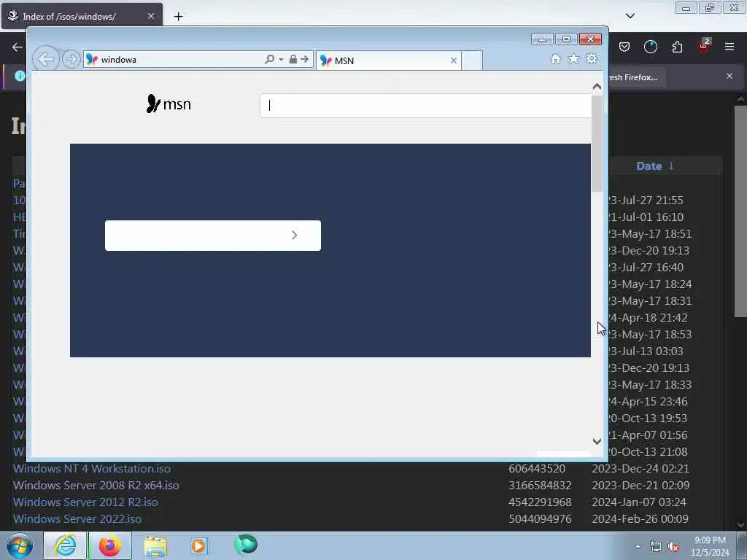Close the Firefox Index of /isos/windows/ tab
747x560 pixels.
[151, 16]
